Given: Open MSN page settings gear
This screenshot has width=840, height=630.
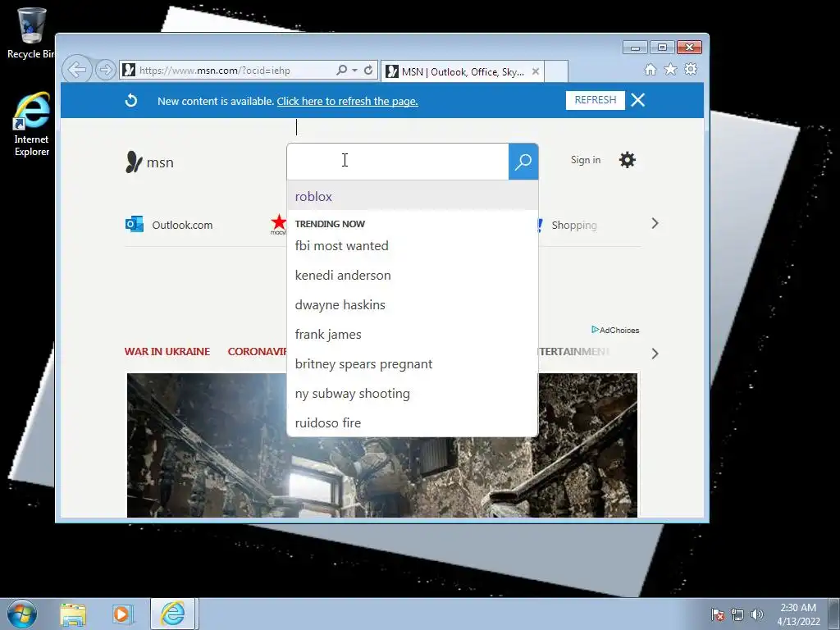Looking at the screenshot, I should [628, 160].
